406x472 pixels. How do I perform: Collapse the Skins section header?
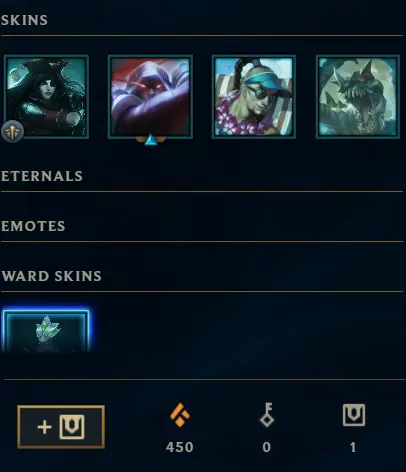(24, 20)
